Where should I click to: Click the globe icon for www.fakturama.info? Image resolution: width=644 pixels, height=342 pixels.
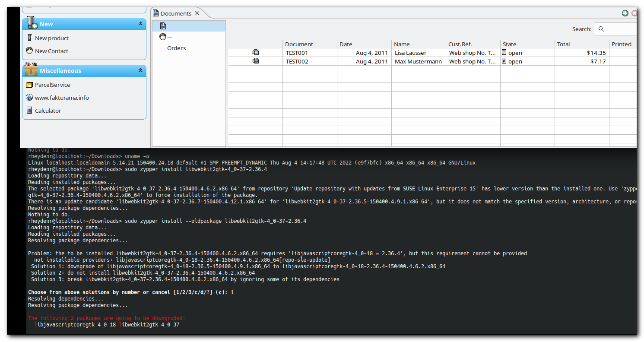[x=29, y=98]
